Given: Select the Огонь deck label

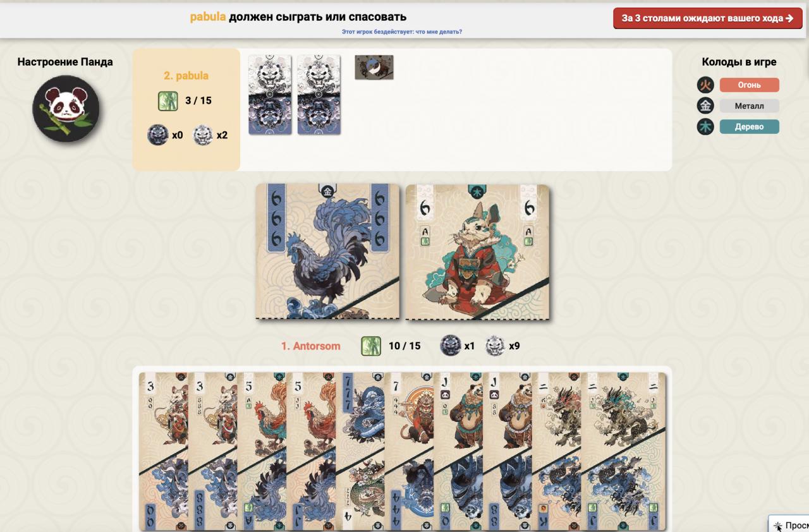Looking at the screenshot, I should 749,85.
